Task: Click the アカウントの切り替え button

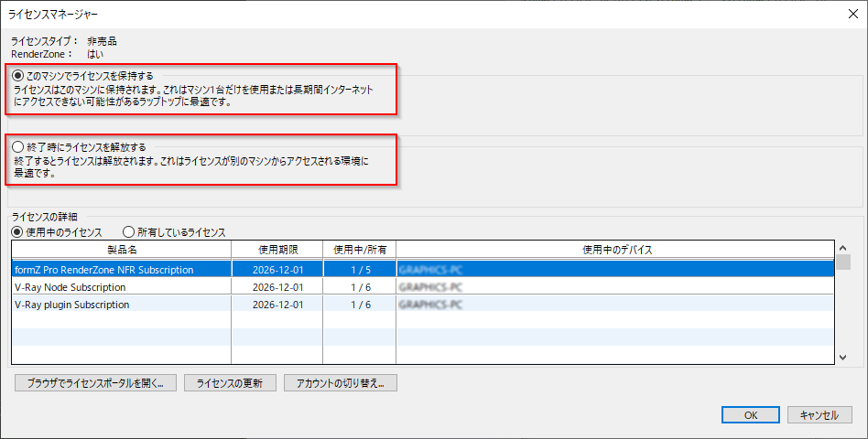Action: pos(340,383)
